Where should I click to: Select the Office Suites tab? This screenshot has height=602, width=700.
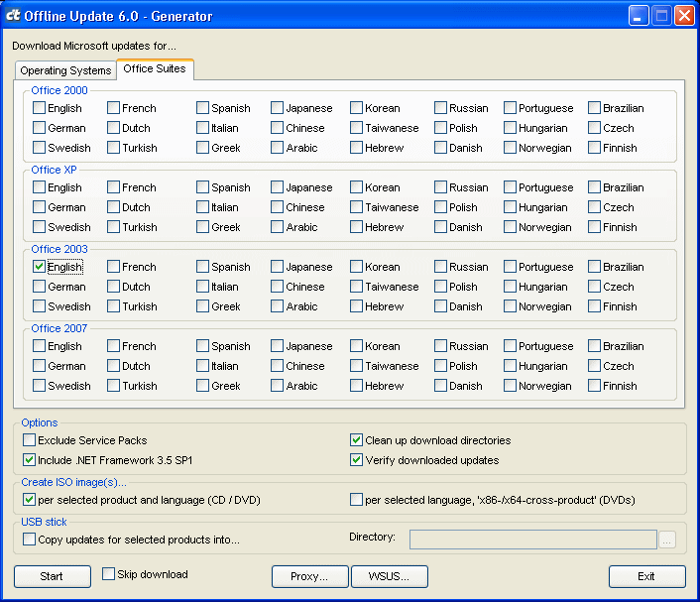click(x=155, y=68)
